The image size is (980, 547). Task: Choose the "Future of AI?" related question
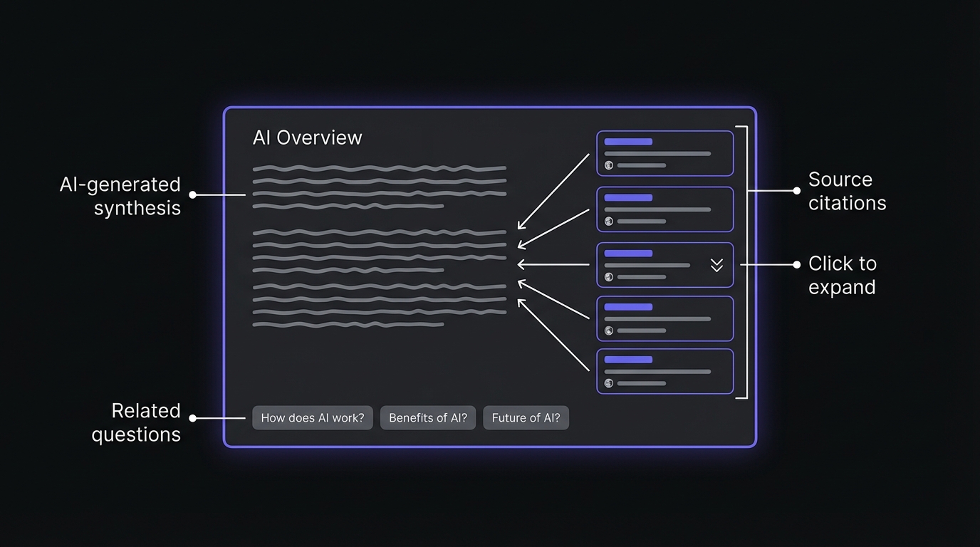(x=526, y=418)
